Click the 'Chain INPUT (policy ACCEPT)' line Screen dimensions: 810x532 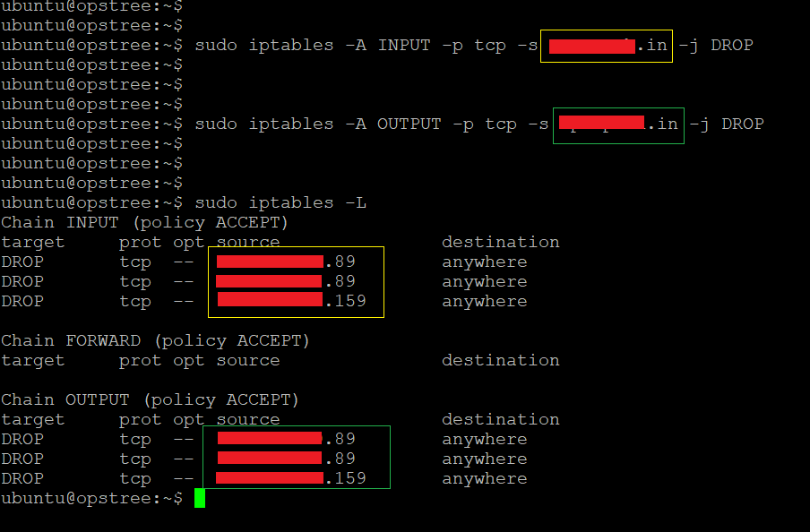[x=145, y=222]
